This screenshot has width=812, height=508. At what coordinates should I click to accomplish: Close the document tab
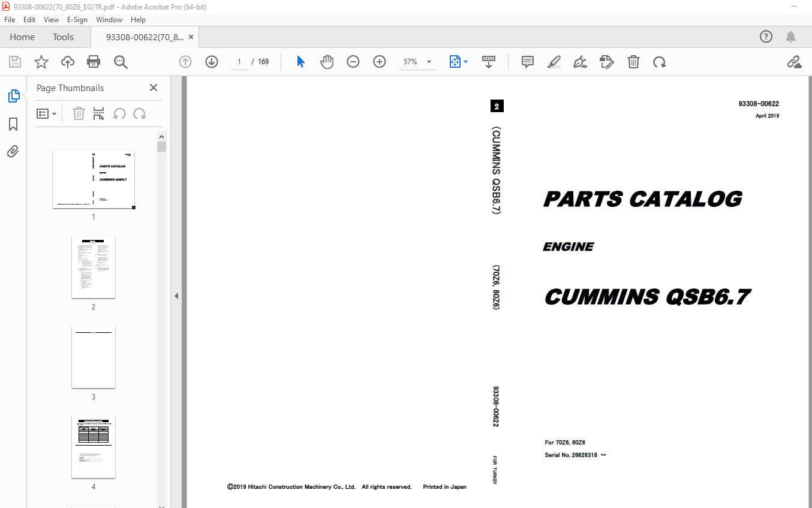191,37
